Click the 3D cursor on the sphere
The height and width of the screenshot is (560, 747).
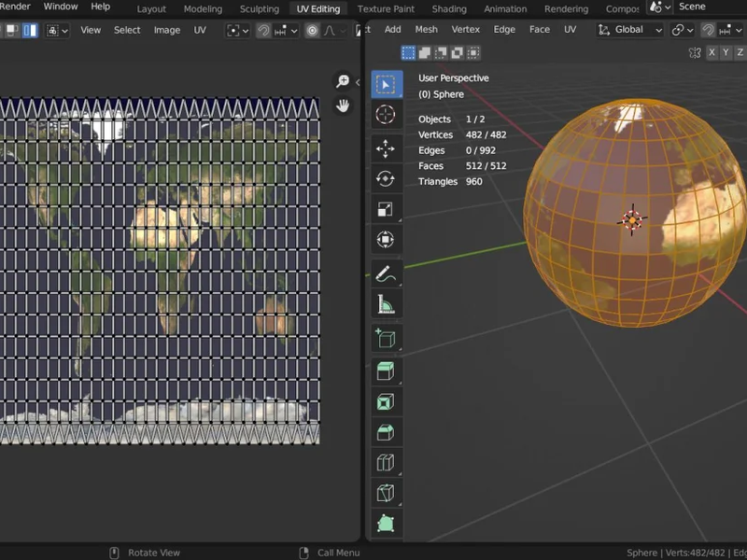tap(633, 220)
